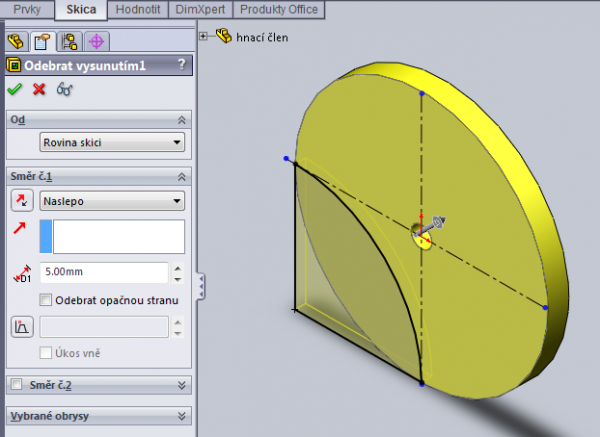Expand the Vybrané obrysy section
This screenshot has height=437, width=600.
coord(181,416)
